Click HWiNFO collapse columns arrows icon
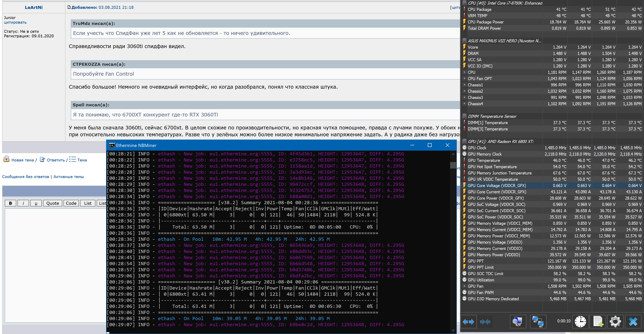 tap(485, 321)
